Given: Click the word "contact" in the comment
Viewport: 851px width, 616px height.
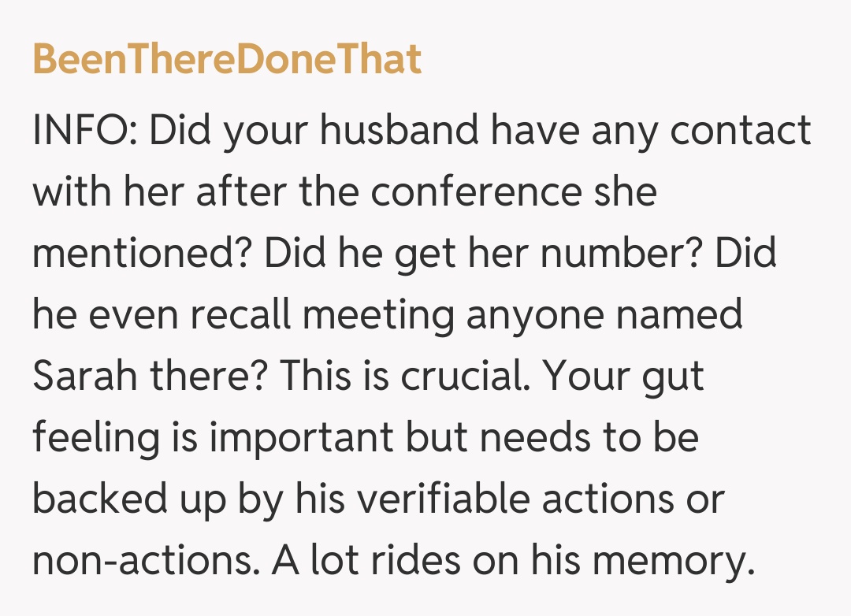Looking at the screenshot, I should [x=741, y=131].
